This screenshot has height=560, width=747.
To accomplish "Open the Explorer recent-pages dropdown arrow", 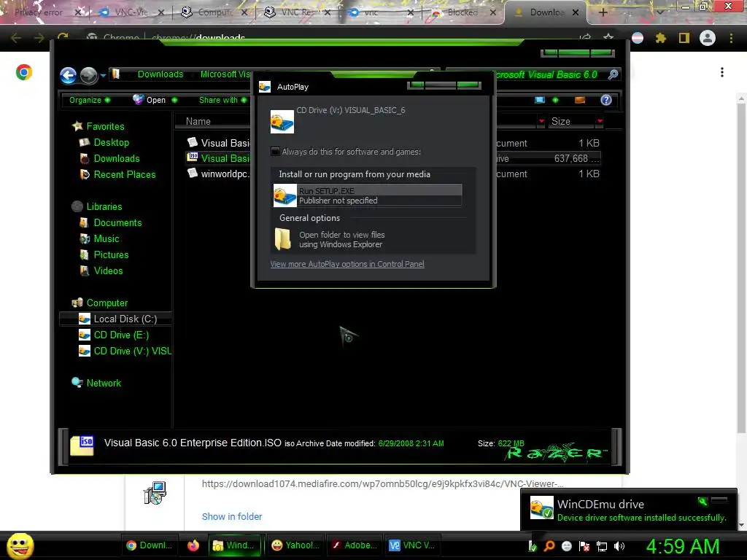I will pyautogui.click(x=103, y=75).
